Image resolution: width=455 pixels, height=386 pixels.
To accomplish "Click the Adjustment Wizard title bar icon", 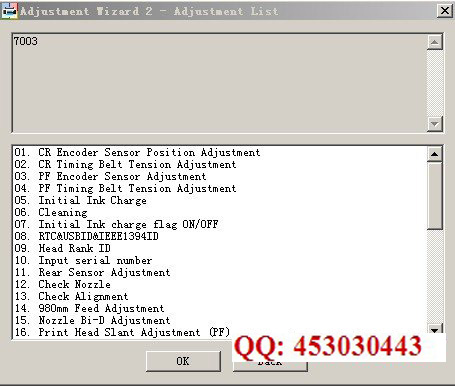I will pyautogui.click(x=9, y=11).
